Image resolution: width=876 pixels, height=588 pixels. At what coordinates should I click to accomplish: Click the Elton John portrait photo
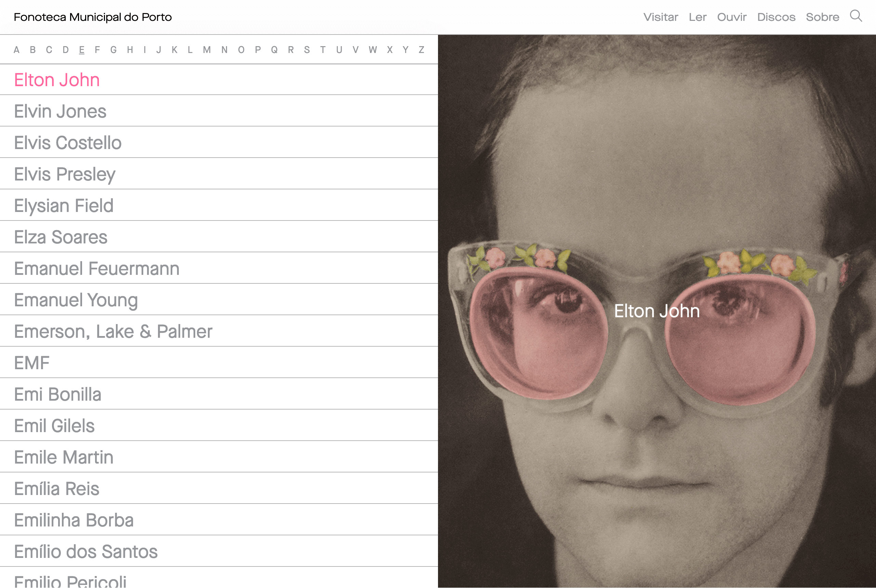click(x=657, y=311)
